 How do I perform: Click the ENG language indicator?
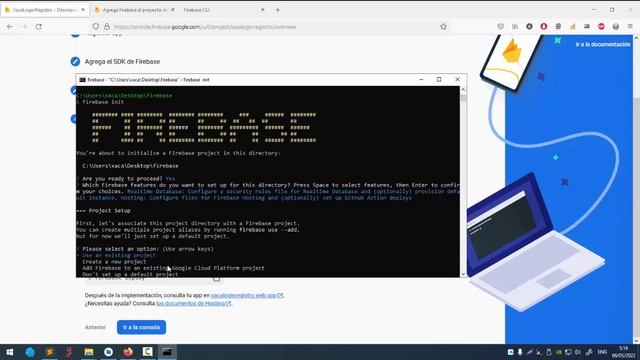602,352
